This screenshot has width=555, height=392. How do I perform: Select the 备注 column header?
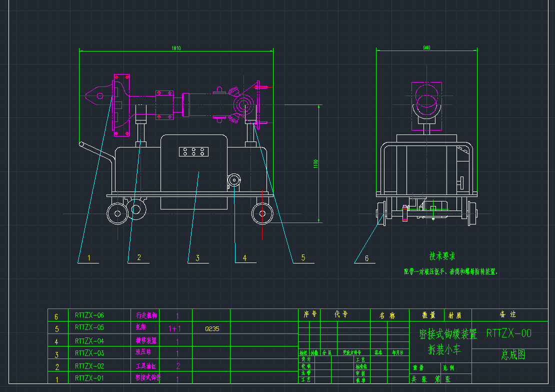pos(507,314)
